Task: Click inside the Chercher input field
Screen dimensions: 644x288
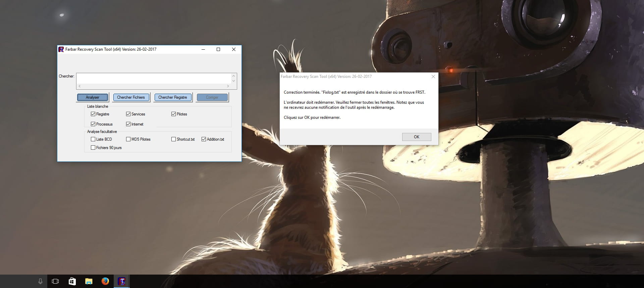Action: pyautogui.click(x=154, y=78)
